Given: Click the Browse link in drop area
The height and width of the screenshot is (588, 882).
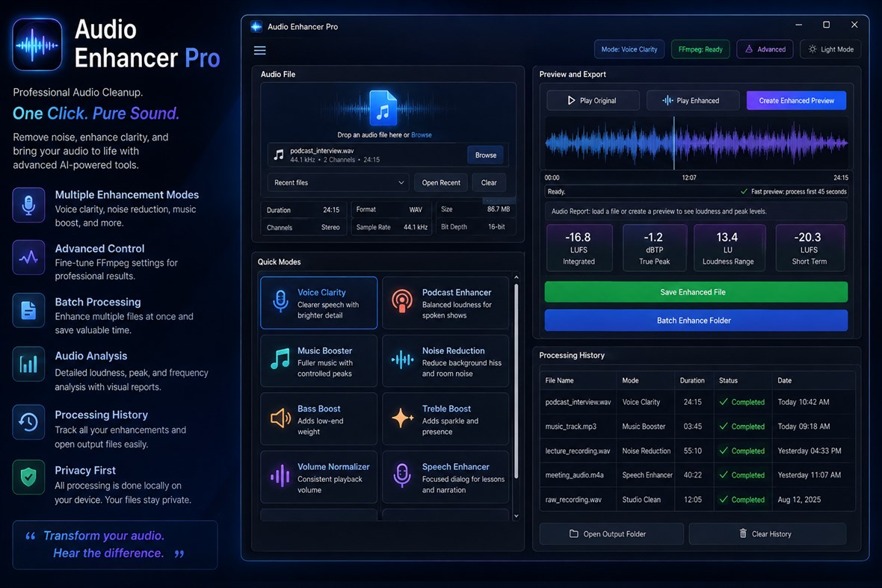Looking at the screenshot, I should [x=422, y=135].
